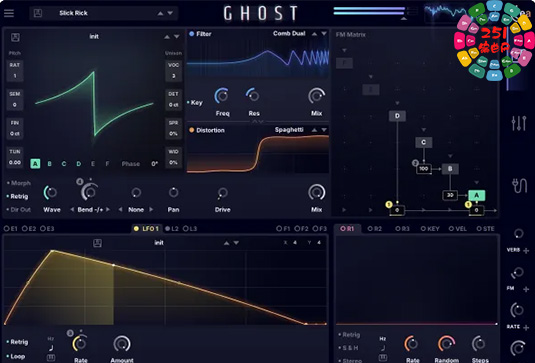Toggle the Distortion enable dot

pos(192,130)
